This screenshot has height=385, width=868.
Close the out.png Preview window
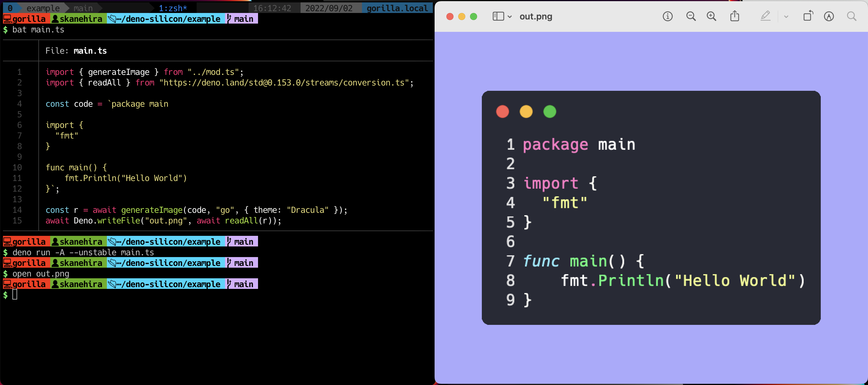(x=449, y=17)
